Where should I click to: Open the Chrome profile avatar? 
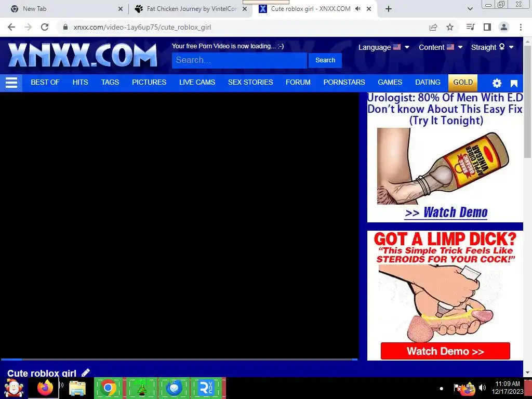(x=504, y=27)
